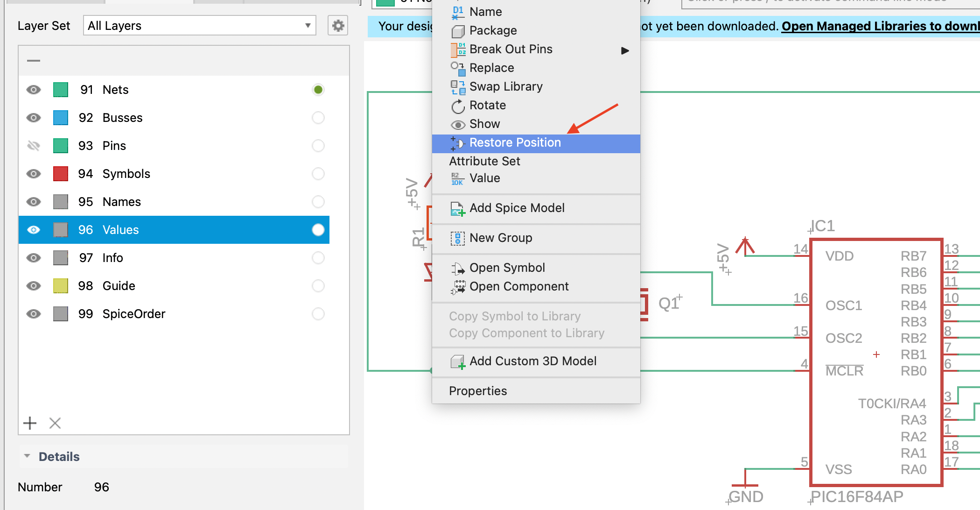Select the IC1 name label in schematic
The height and width of the screenshot is (510, 980).
click(823, 226)
